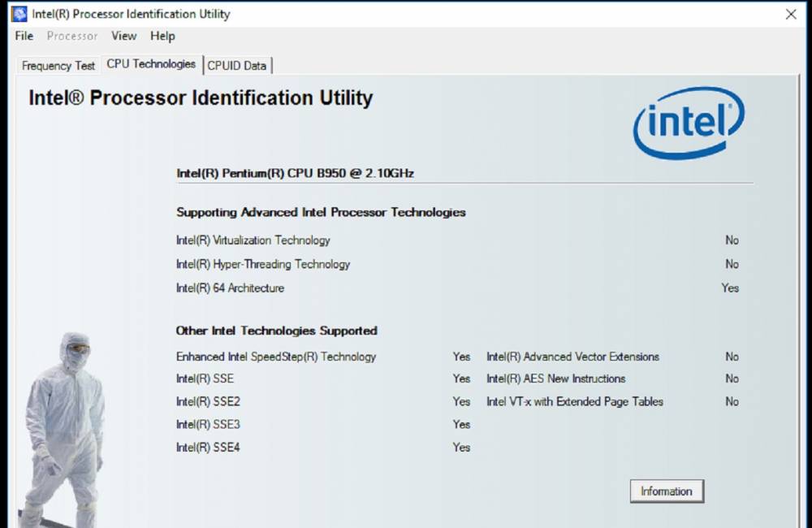812x528 pixels.
Task: Select the Intel(R) SSE4 label
Action: 208,447
